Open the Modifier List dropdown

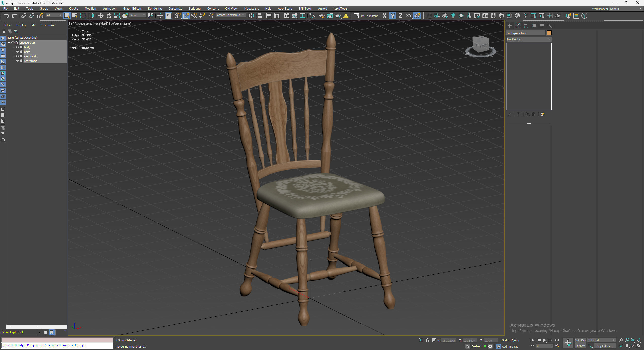coord(529,39)
